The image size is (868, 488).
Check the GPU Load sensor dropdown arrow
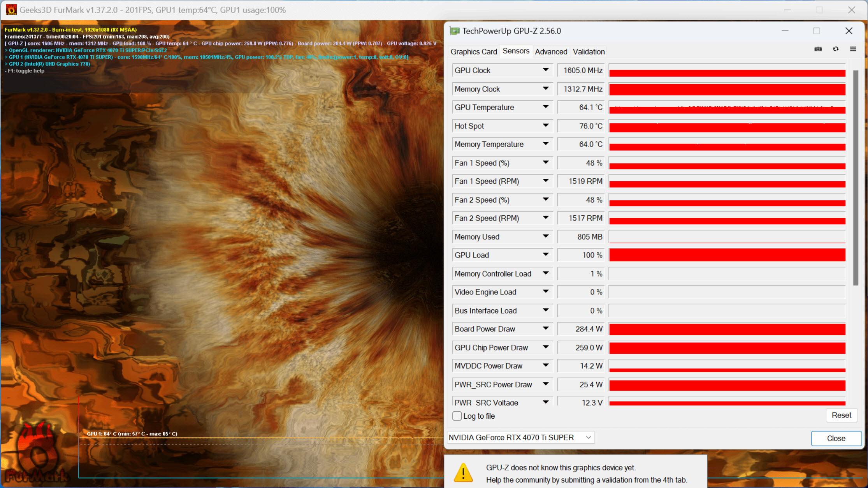pos(546,255)
